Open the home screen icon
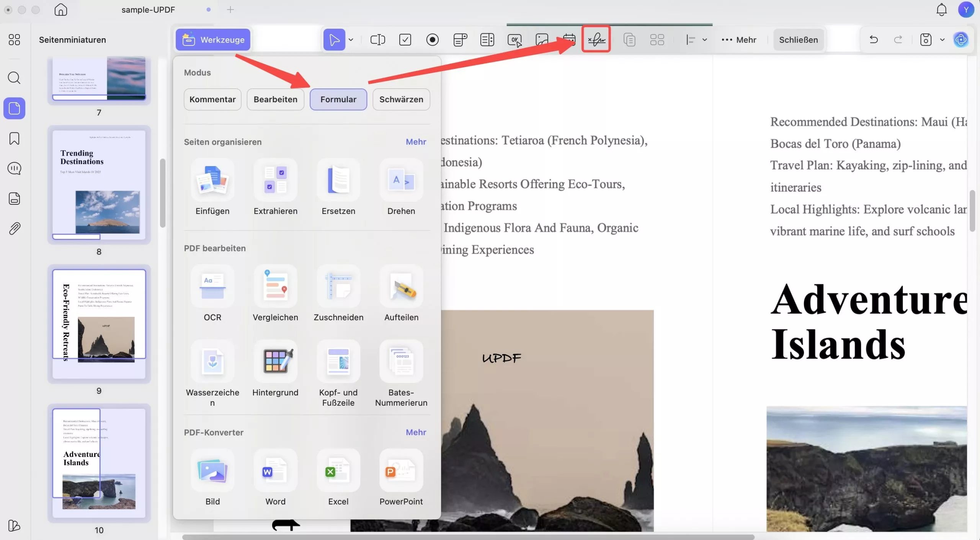This screenshot has height=540, width=980. [x=60, y=10]
